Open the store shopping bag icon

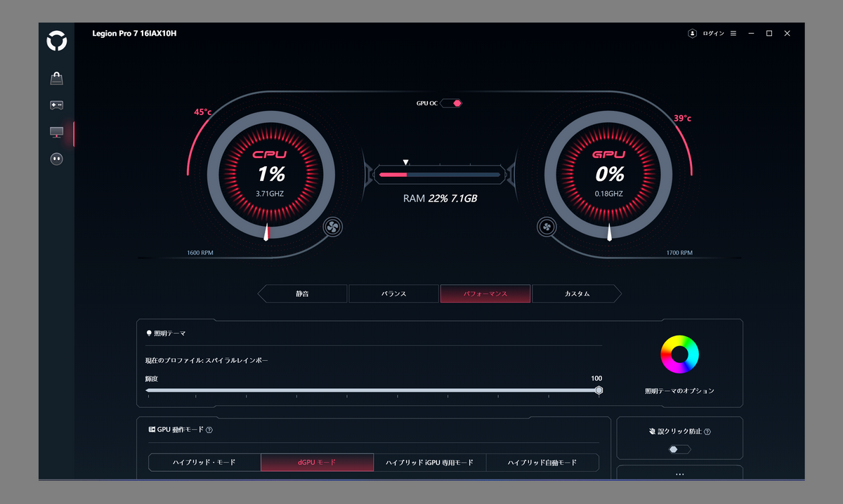pos(56,78)
